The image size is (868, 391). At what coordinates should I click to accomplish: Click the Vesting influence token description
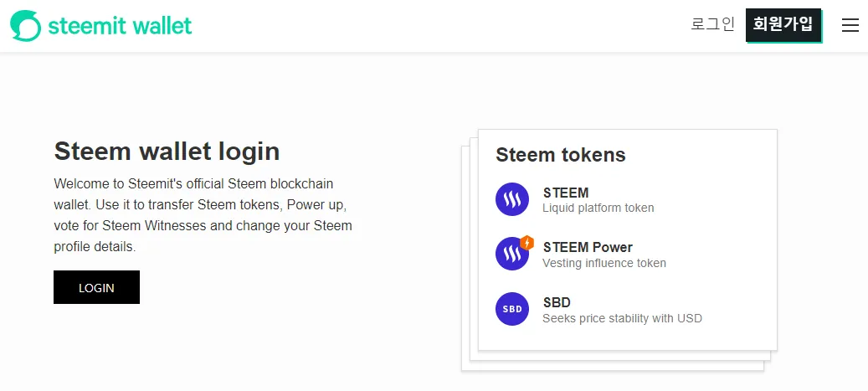coord(604,263)
